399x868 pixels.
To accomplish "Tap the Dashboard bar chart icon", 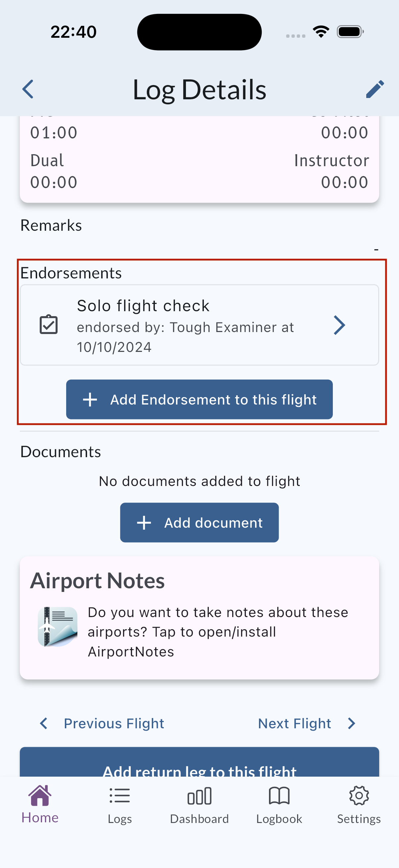I will click(199, 796).
